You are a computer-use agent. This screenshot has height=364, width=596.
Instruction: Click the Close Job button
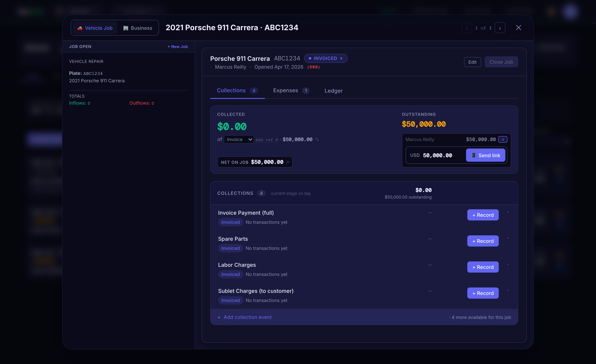pos(501,62)
